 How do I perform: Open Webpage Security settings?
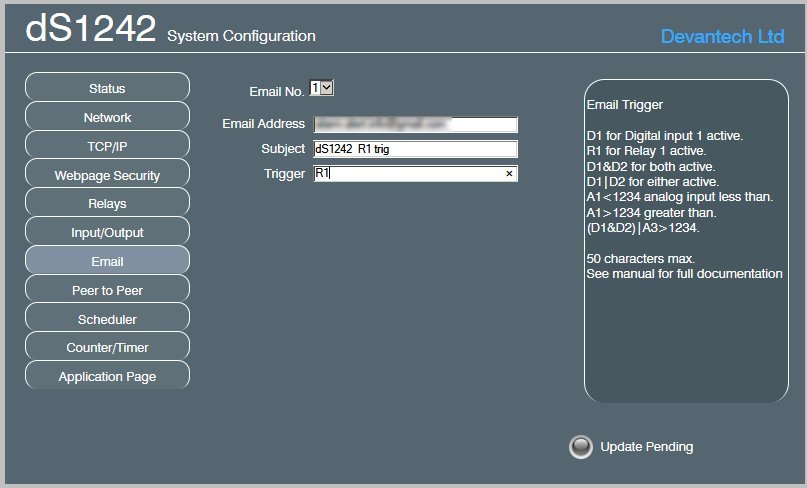(107, 175)
